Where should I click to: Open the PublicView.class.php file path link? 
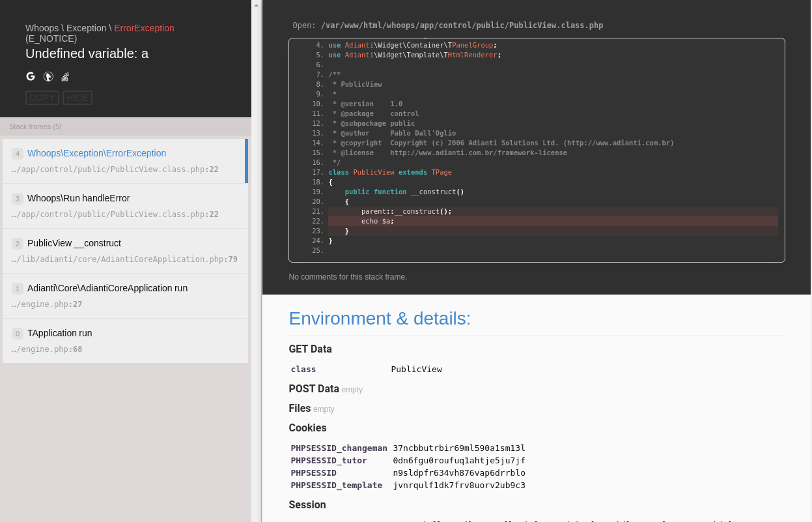pyautogui.click(x=462, y=25)
